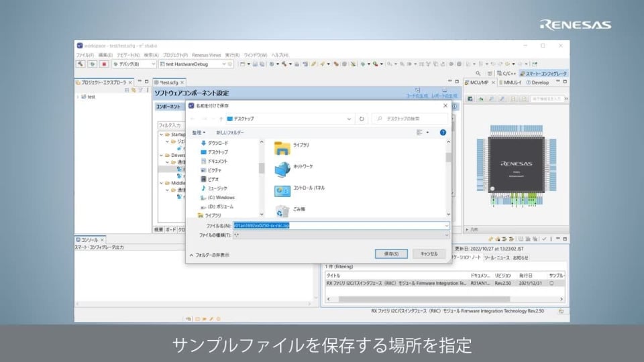Select the sample download radio in table row
Viewport: 644px width, 362px height.
pyautogui.click(x=552, y=283)
